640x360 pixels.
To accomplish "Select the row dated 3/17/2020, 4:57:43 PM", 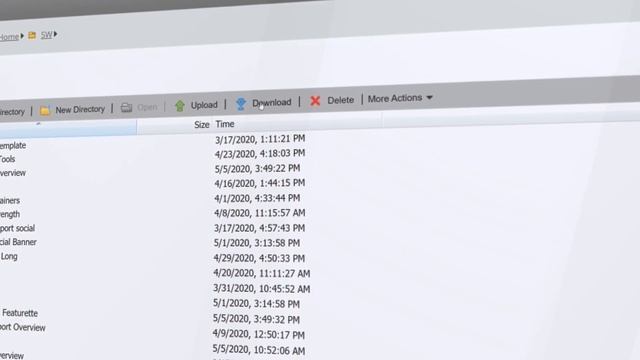I will click(260, 228).
